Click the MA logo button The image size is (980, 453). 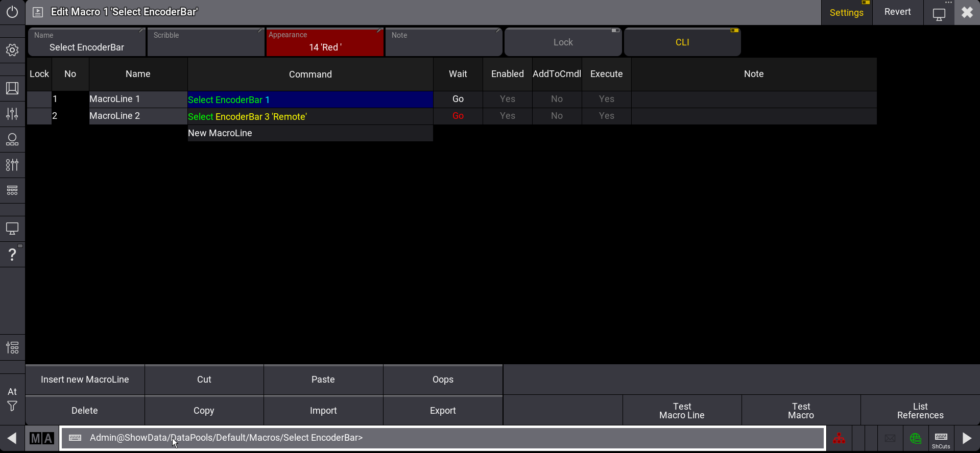(x=41, y=438)
